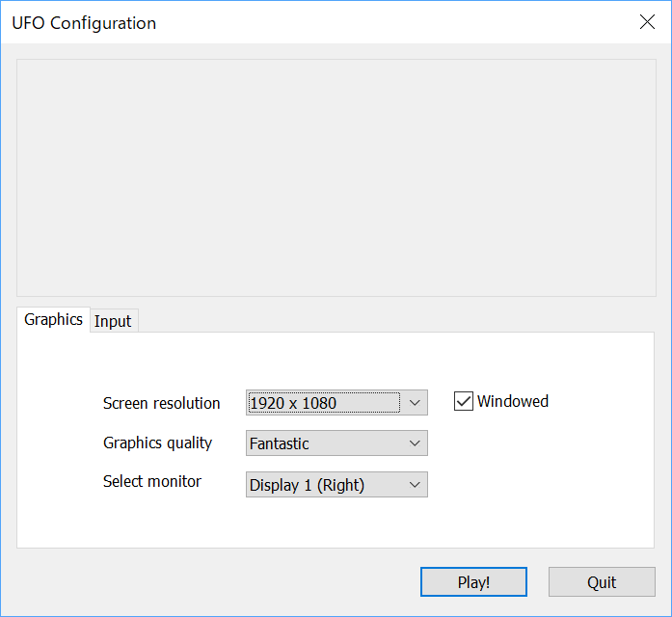This screenshot has width=672, height=617.
Task: Click the Windowed checkbox label text
Action: tap(512, 401)
